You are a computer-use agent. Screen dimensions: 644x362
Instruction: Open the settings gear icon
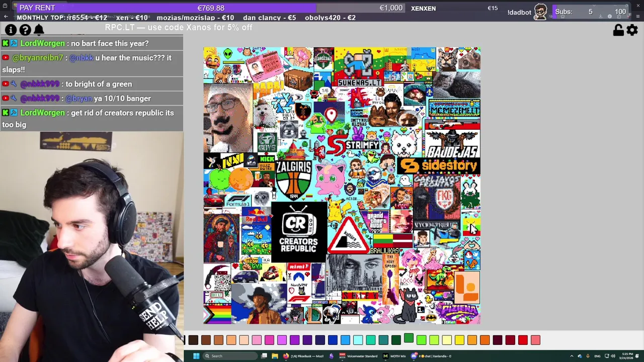click(x=632, y=30)
